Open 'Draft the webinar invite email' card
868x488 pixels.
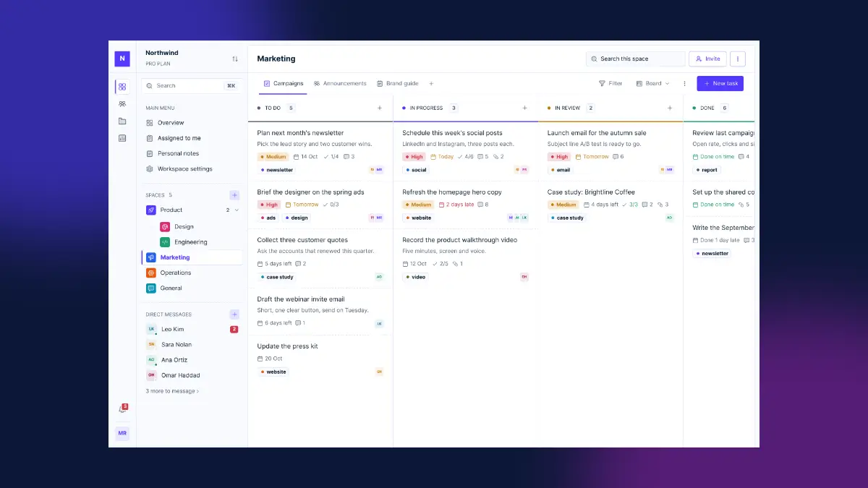(x=320, y=311)
